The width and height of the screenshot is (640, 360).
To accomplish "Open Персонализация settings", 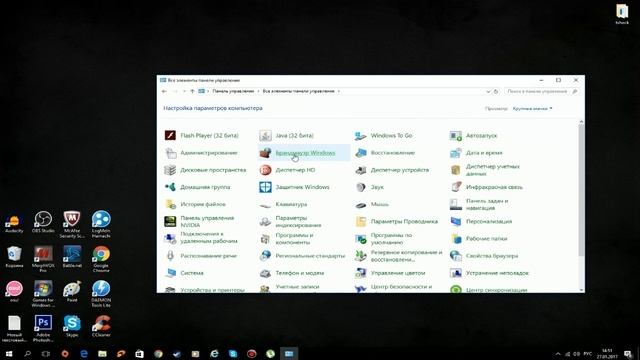I will coord(481,221).
